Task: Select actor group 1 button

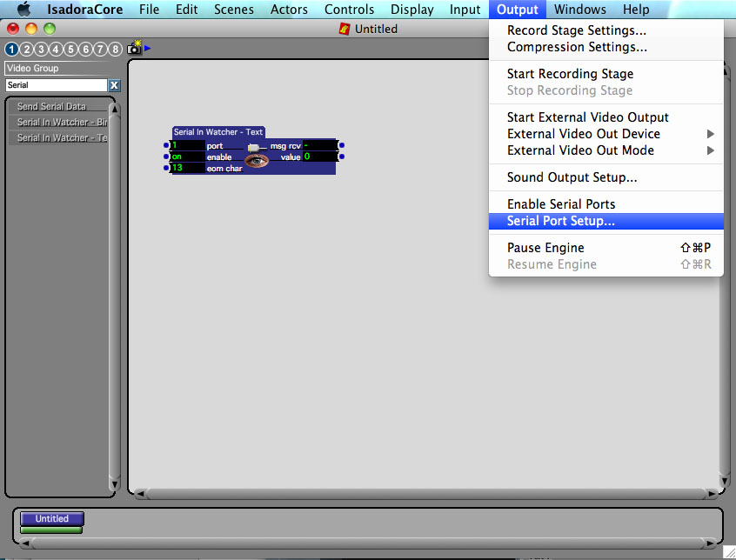Action: point(11,49)
